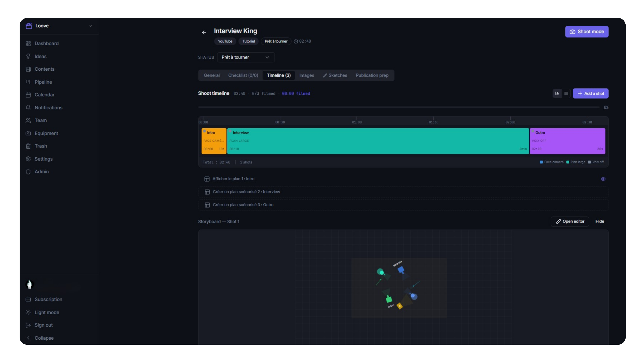Open the Dashboard from the sidebar

[x=47, y=43]
